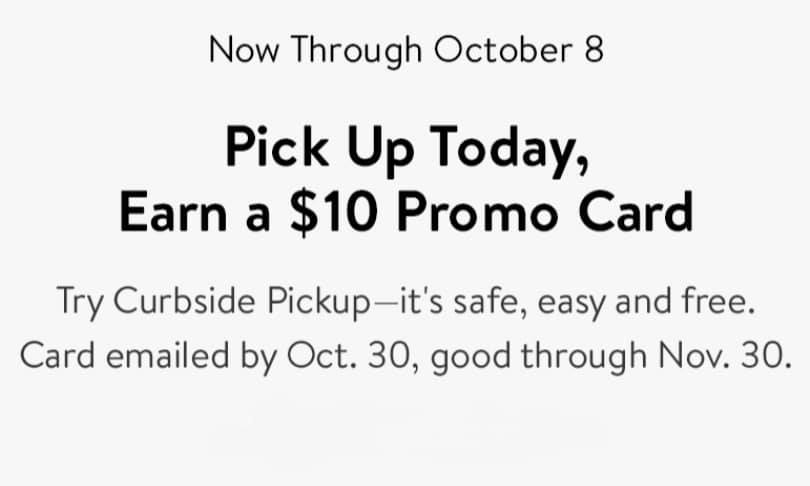This screenshot has height=486, width=810.
Task: Select the "Try Curbside Pickup" sentence
Action: coord(405,301)
